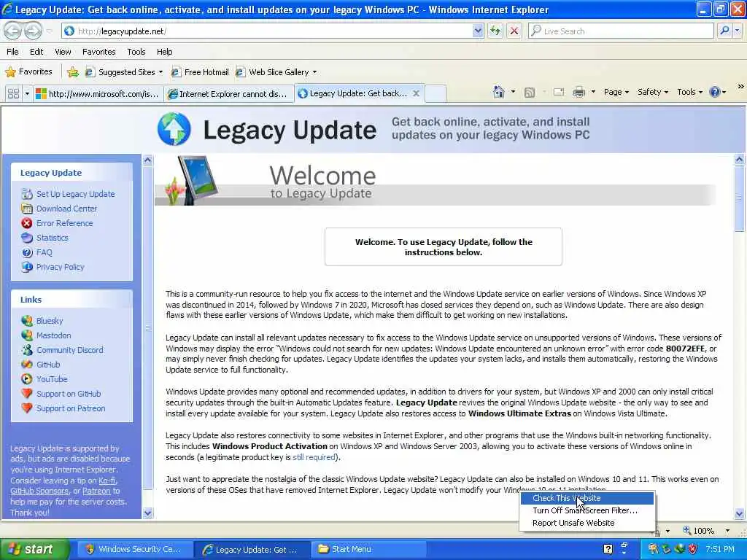Click the Back navigation button
The image size is (747, 560).
click(13, 31)
